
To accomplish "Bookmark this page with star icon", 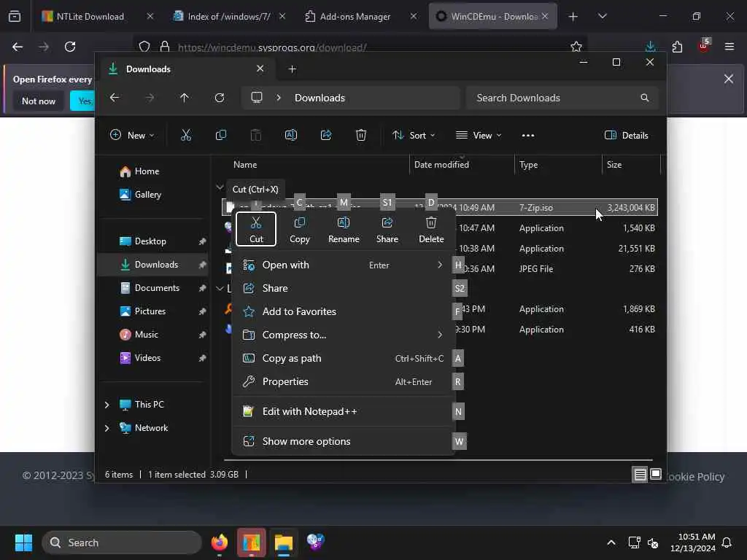I will point(576,47).
